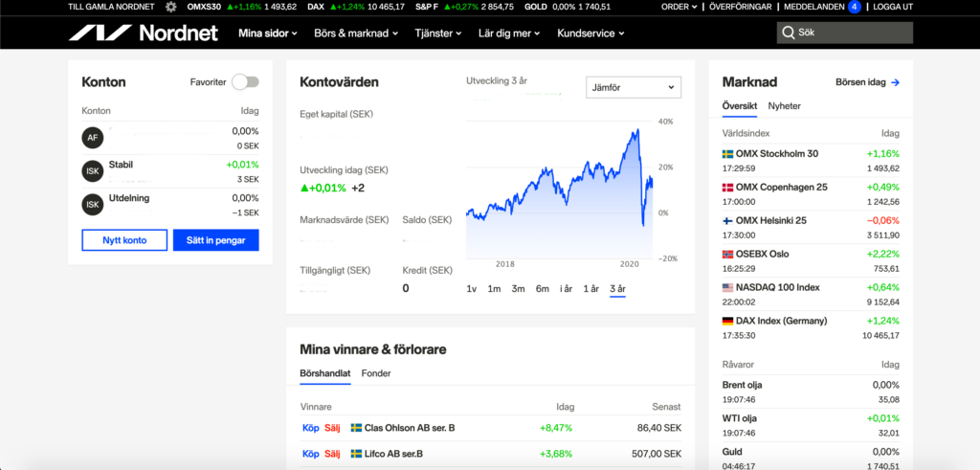Open settings gear icon in top bar

click(171, 7)
